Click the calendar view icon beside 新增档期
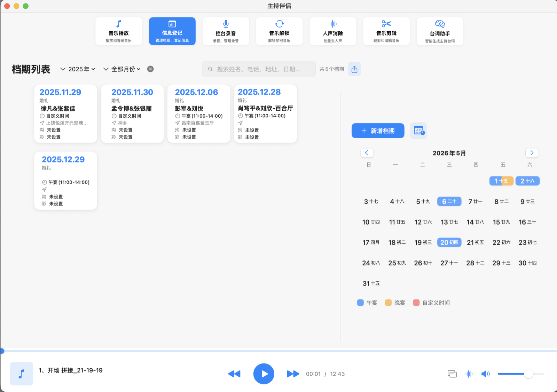557x392 pixels. coord(418,131)
